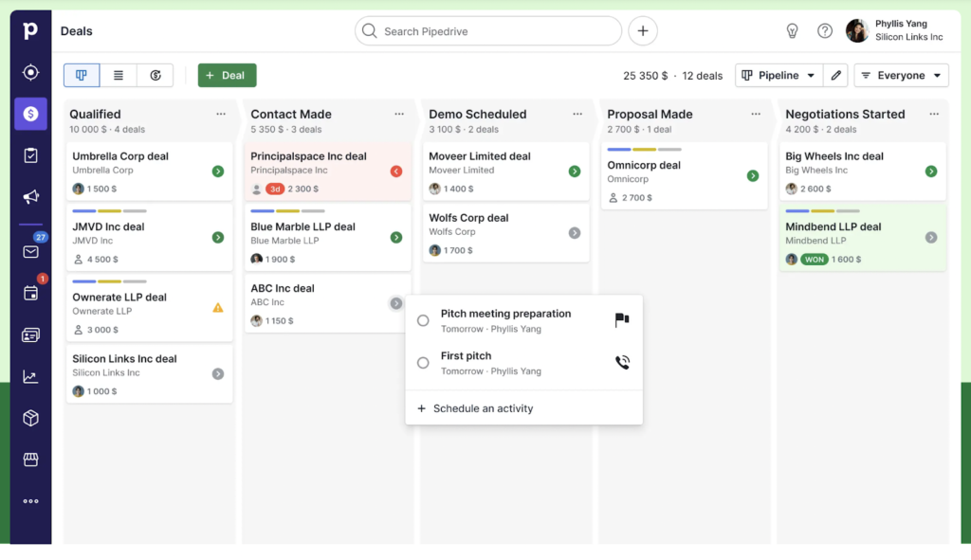This screenshot has height=560, width=971.
Task: Select the forecast view option
Action: (x=156, y=75)
